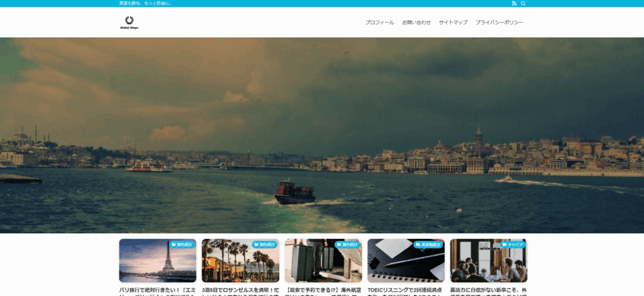Screen dimensions: 644x296
Task: Select プライバシーポリシー in the navigation
Action: pos(499,23)
